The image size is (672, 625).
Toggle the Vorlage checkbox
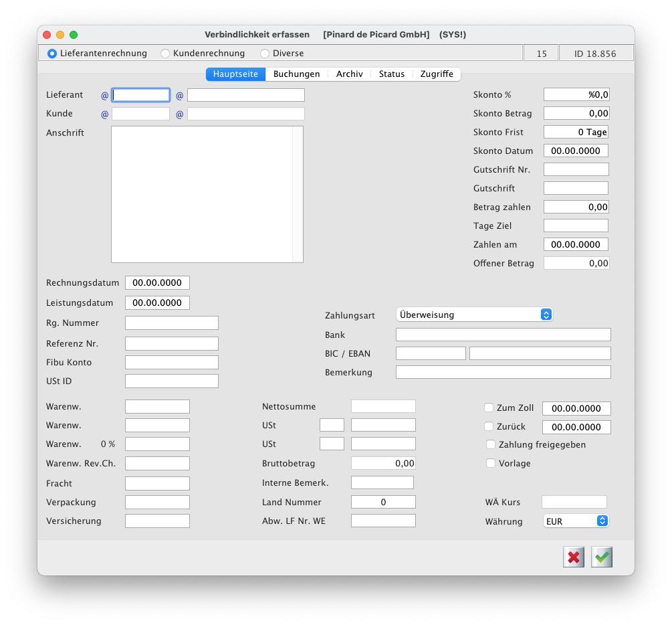point(491,463)
